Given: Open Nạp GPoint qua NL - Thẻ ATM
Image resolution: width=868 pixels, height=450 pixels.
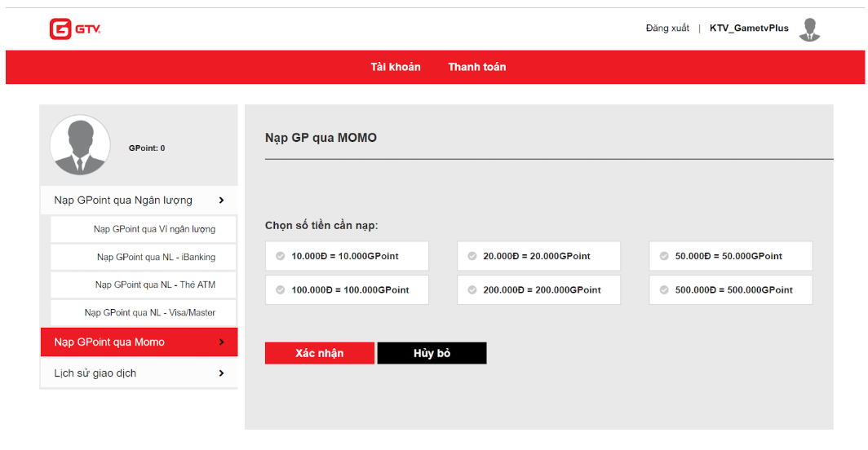Looking at the screenshot, I should click(x=144, y=285).
